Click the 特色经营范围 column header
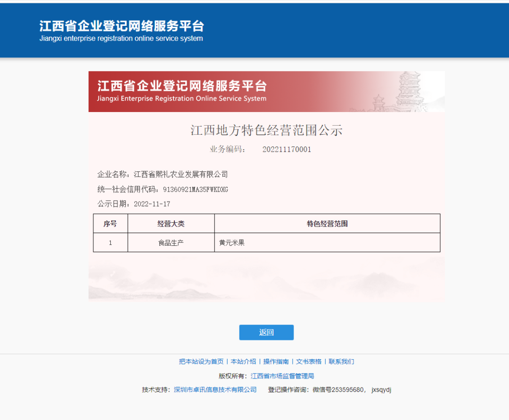The image size is (509, 420). (327, 224)
